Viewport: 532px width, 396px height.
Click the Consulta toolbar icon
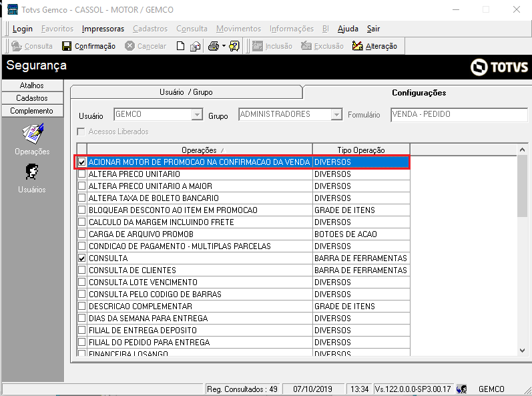pos(16,46)
